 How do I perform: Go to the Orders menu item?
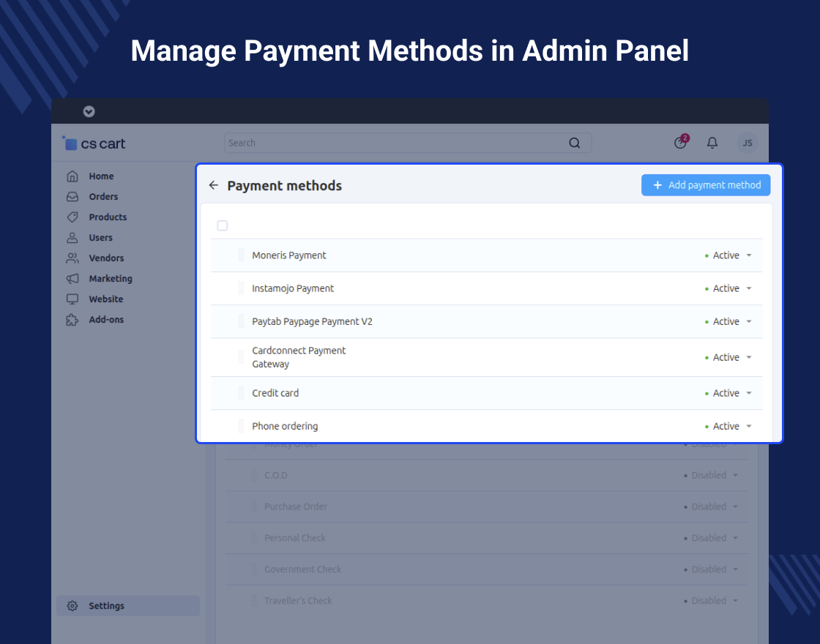[103, 197]
